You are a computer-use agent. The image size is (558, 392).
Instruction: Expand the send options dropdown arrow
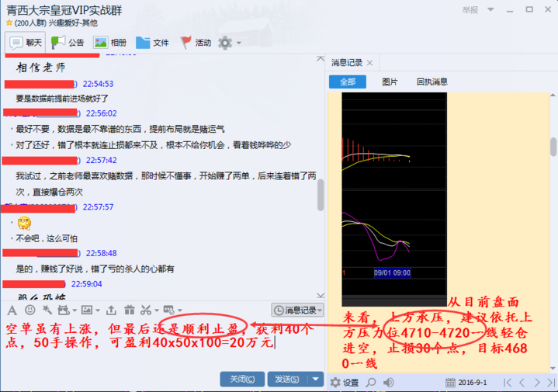click(315, 379)
